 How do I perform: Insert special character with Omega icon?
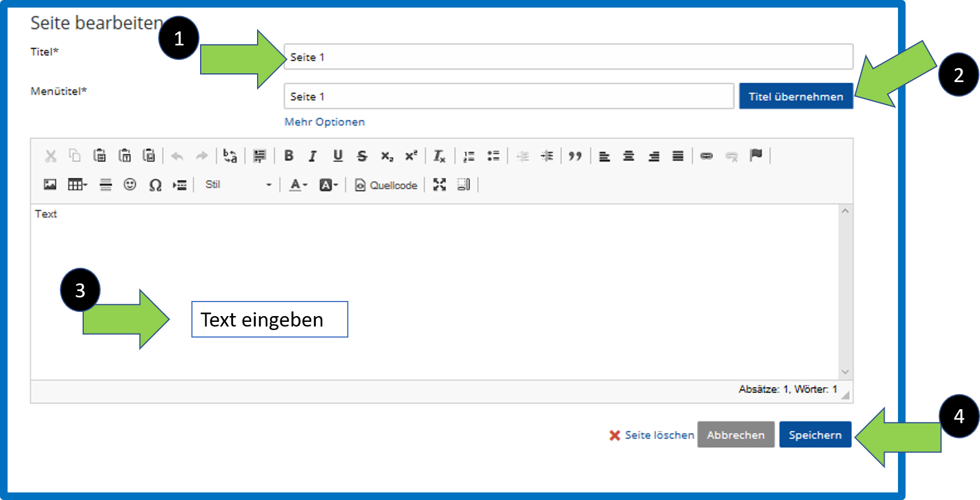(x=155, y=185)
